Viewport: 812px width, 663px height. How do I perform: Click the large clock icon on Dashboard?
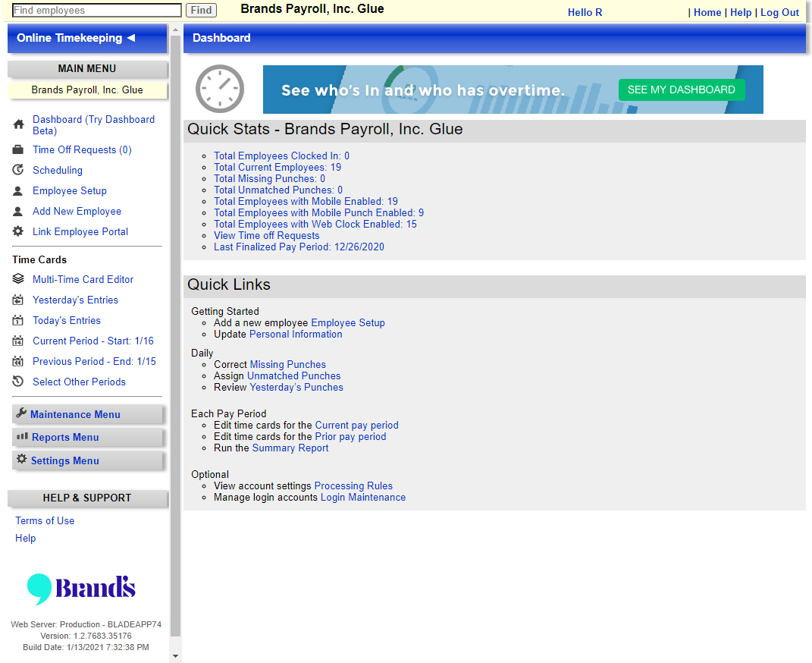tap(220, 89)
